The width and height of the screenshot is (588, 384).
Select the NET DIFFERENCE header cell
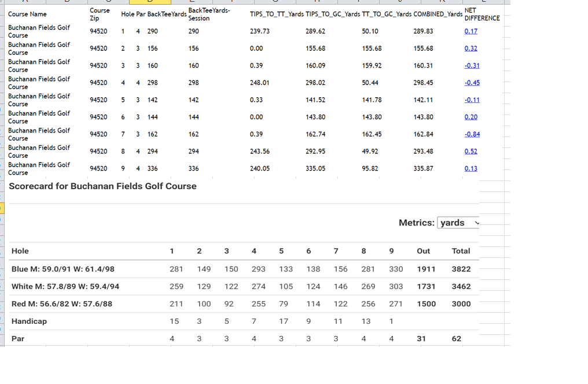tap(482, 14)
